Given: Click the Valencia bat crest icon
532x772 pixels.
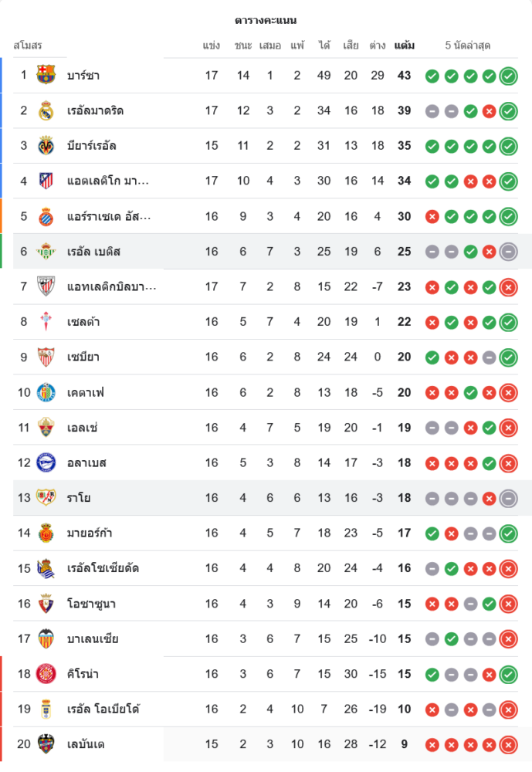Looking at the screenshot, I should [x=46, y=638].
